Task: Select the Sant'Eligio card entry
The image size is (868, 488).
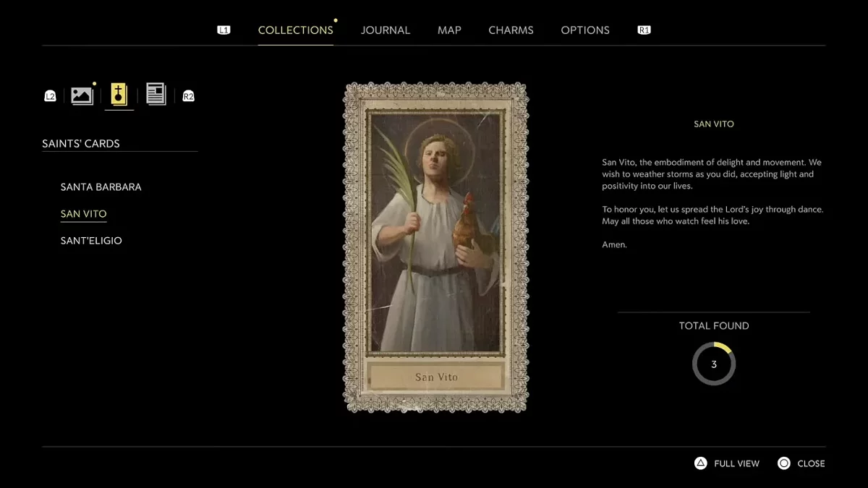Action: point(91,241)
